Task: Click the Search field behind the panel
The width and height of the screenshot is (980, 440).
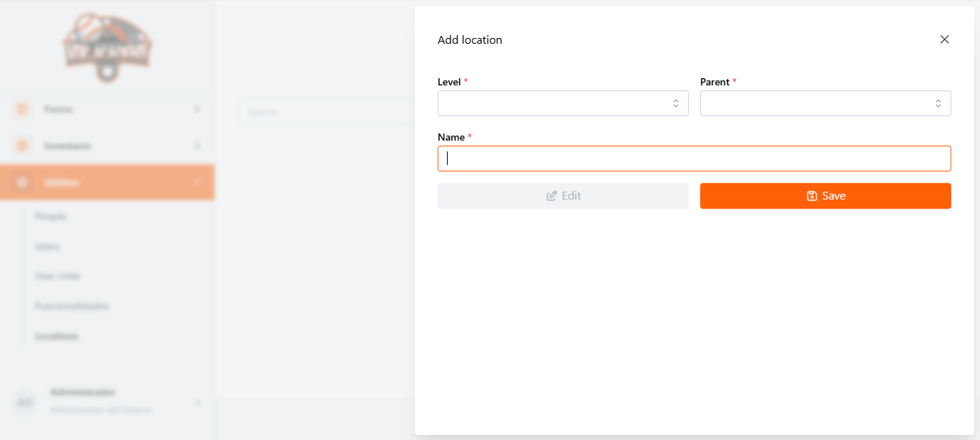Action: coord(326,112)
